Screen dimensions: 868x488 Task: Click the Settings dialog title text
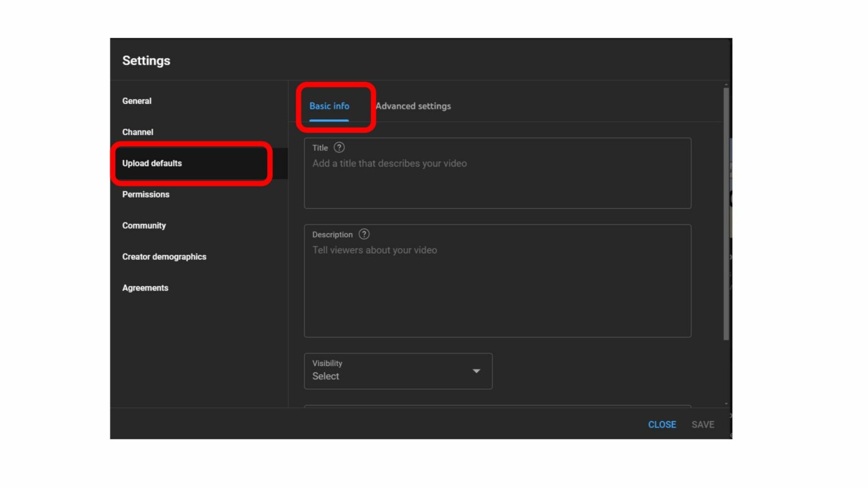146,60
